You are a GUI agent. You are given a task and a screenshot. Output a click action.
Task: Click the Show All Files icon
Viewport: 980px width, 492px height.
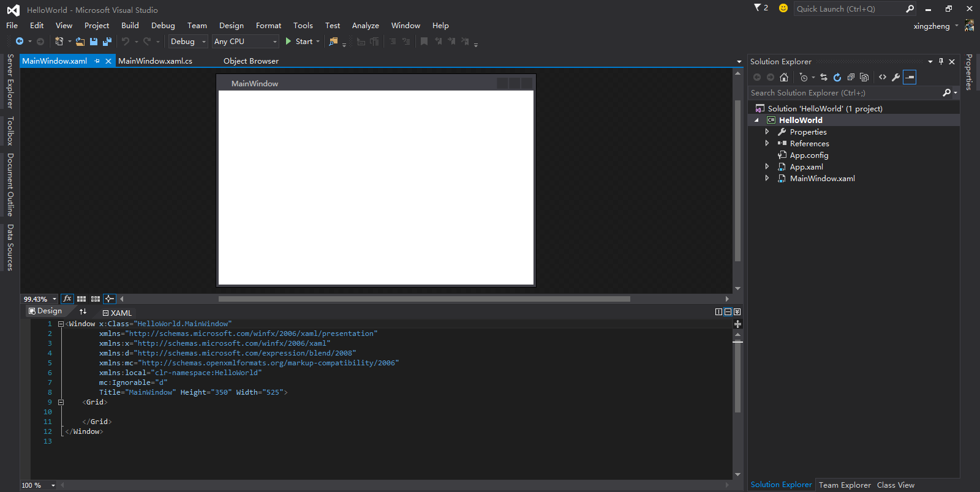click(x=864, y=77)
